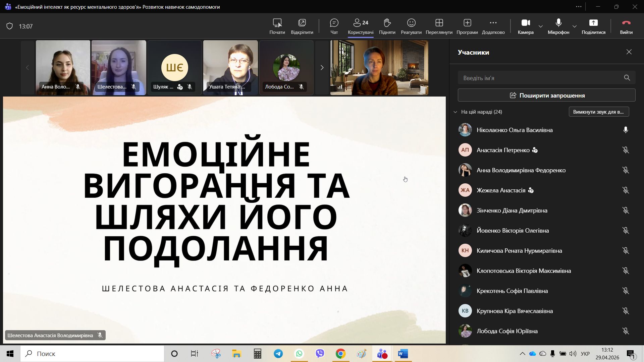Click Вимкнути звук для всіх button
Viewport: 644px width, 362px height.
599,112
